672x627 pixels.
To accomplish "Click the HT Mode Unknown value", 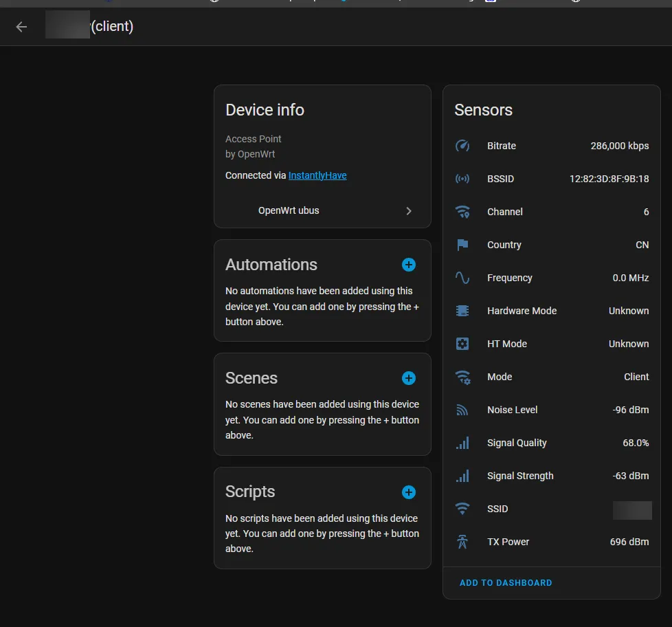I will click(629, 344).
